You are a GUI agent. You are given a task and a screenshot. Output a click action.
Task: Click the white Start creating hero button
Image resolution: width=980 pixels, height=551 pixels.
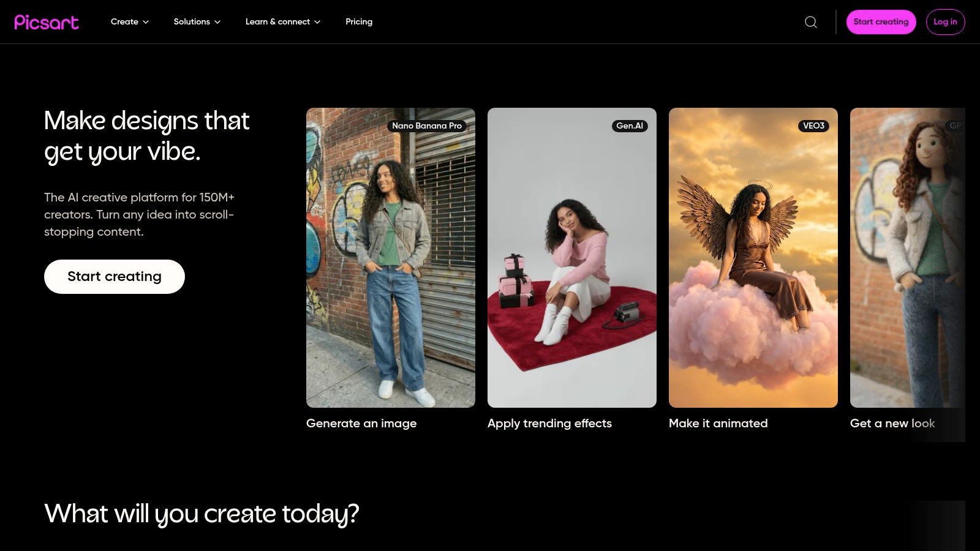click(115, 277)
